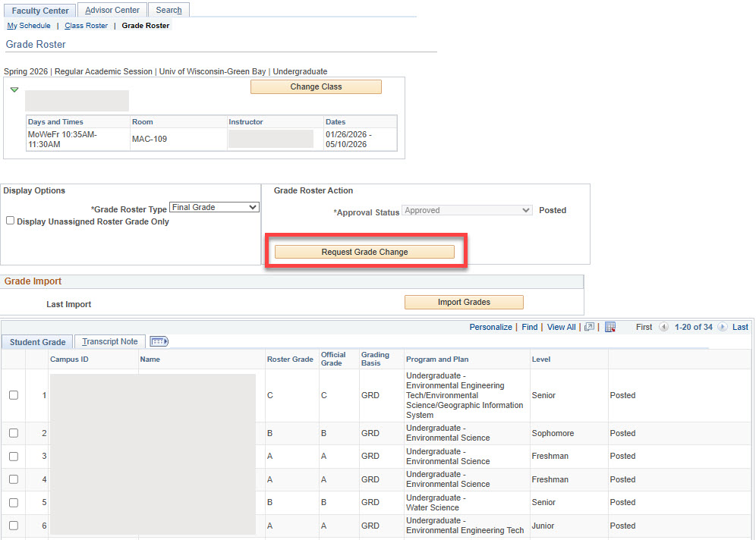Tick checkbox for student row 6
This screenshot has width=756, height=540.
pyautogui.click(x=14, y=526)
